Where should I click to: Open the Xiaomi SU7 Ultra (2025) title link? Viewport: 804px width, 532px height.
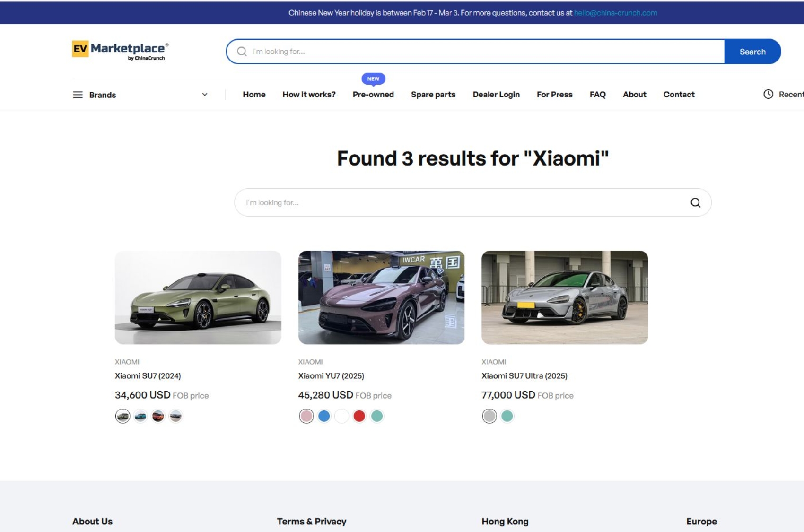[x=524, y=376]
